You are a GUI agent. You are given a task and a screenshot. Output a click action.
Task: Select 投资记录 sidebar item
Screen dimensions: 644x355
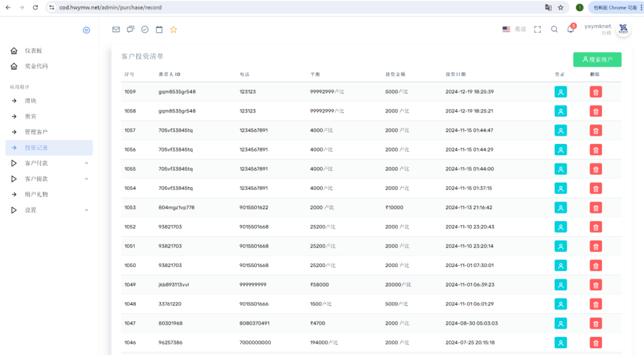49,148
